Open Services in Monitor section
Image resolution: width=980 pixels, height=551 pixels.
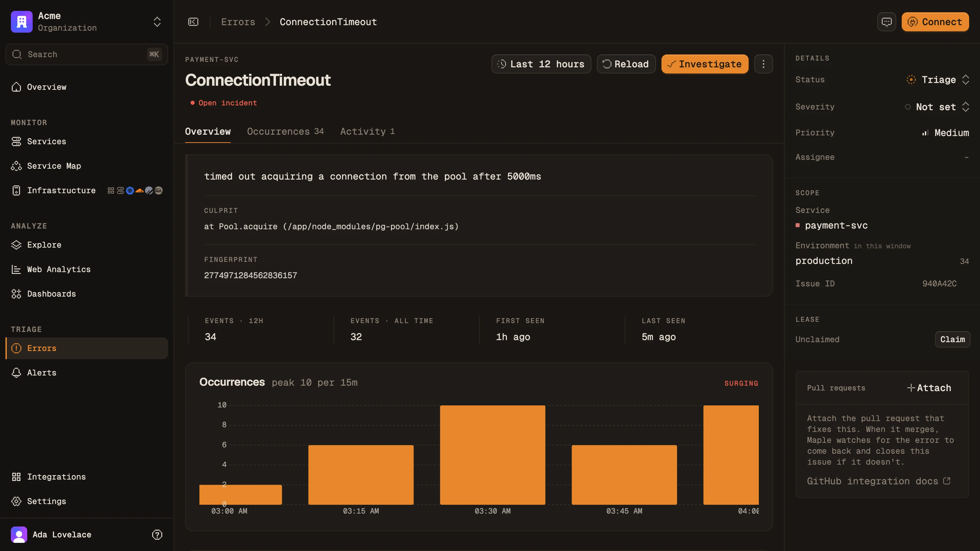point(87,141)
